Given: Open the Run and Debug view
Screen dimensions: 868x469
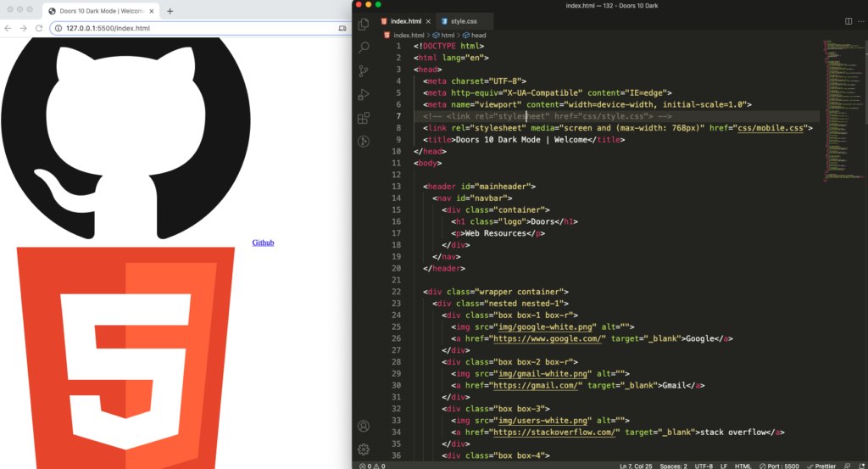Looking at the screenshot, I should click(364, 95).
